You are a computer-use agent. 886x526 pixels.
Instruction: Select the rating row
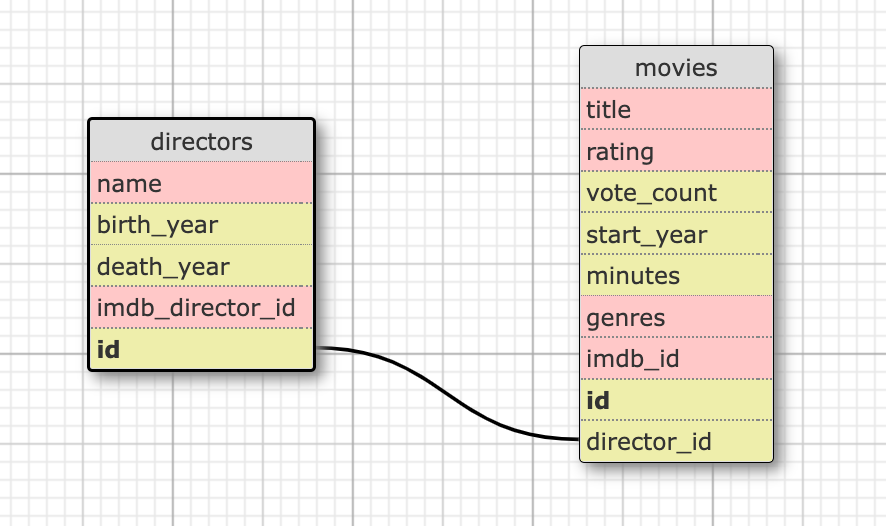pos(676,152)
